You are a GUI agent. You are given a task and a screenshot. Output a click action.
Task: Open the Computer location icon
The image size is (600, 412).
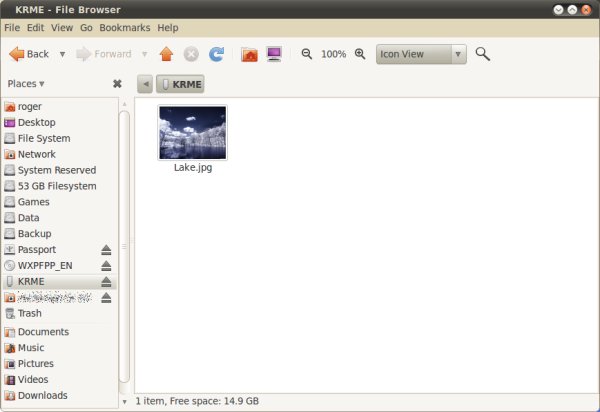(x=274, y=54)
